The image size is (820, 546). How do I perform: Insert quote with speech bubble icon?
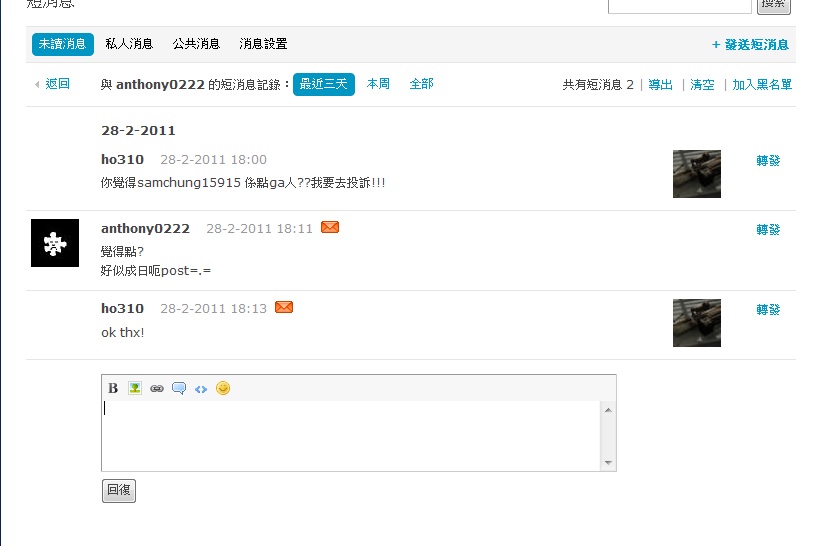click(179, 389)
